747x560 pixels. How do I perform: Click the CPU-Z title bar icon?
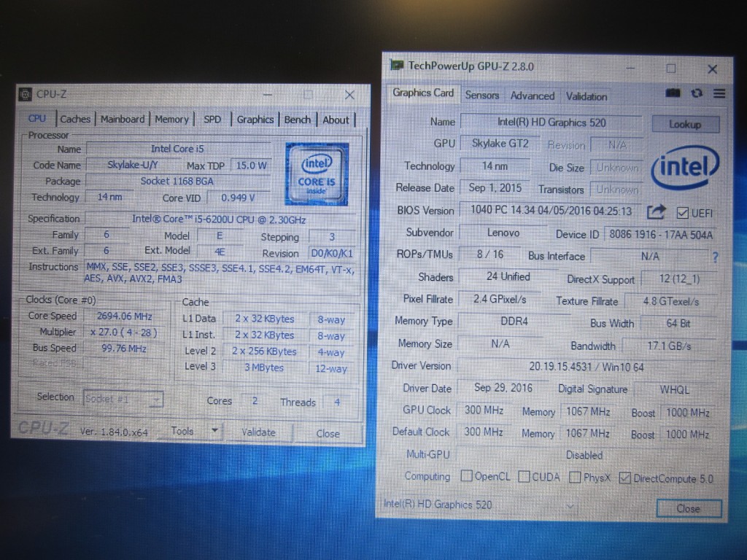coord(26,94)
